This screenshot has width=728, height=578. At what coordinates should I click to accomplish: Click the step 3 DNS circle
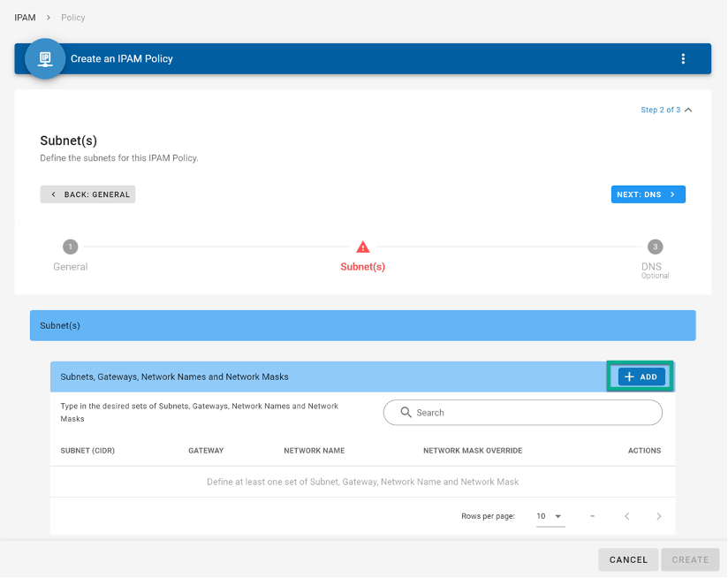pyautogui.click(x=655, y=247)
